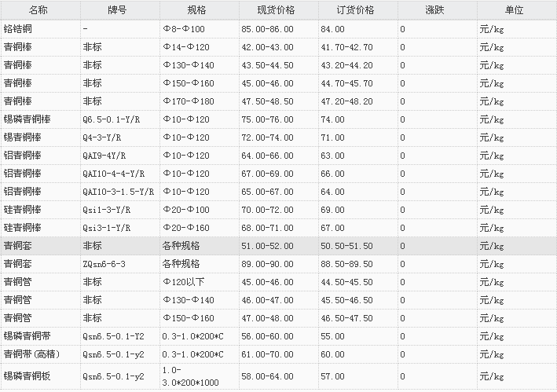Click spot price 89.00-90.00
Screen dimensions: 557x392
pyautogui.click(x=268, y=264)
